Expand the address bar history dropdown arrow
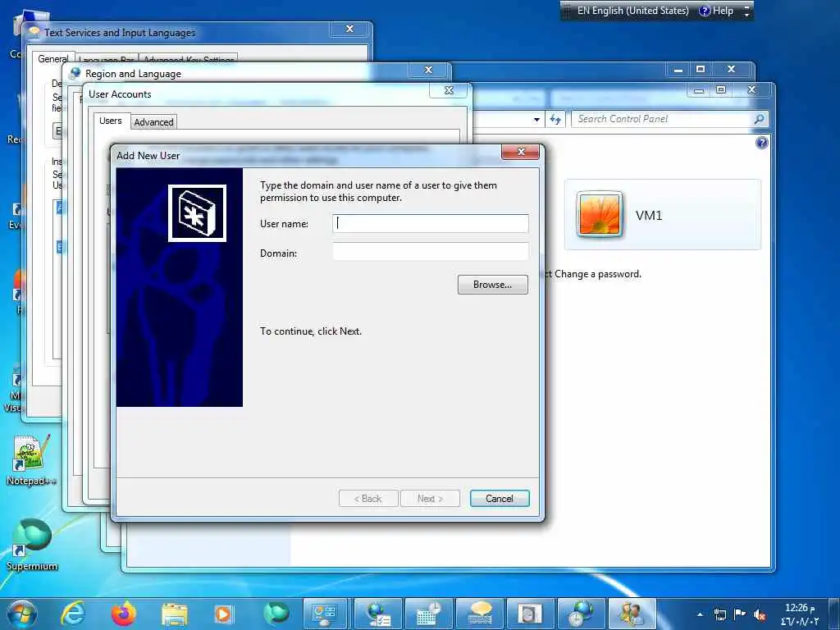This screenshot has width=840, height=630. point(536,120)
